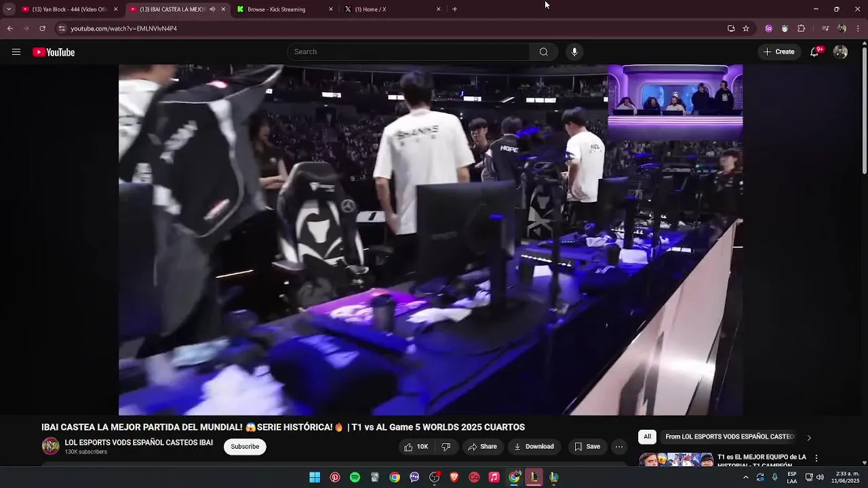Viewport: 868px width, 488px height.
Task: Save the video to a playlist
Action: [x=587, y=447]
